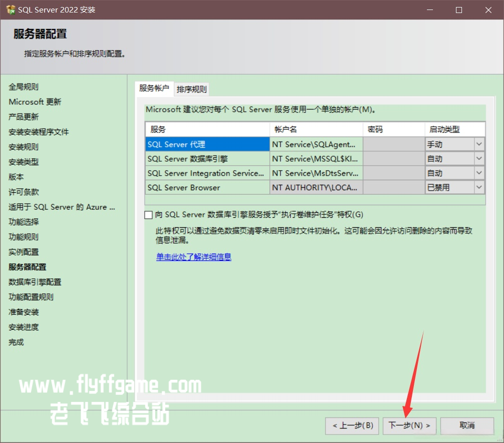Click the SQL Server installer title bar icon
Viewport: 504px width, 443px height.
click(x=11, y=10)
